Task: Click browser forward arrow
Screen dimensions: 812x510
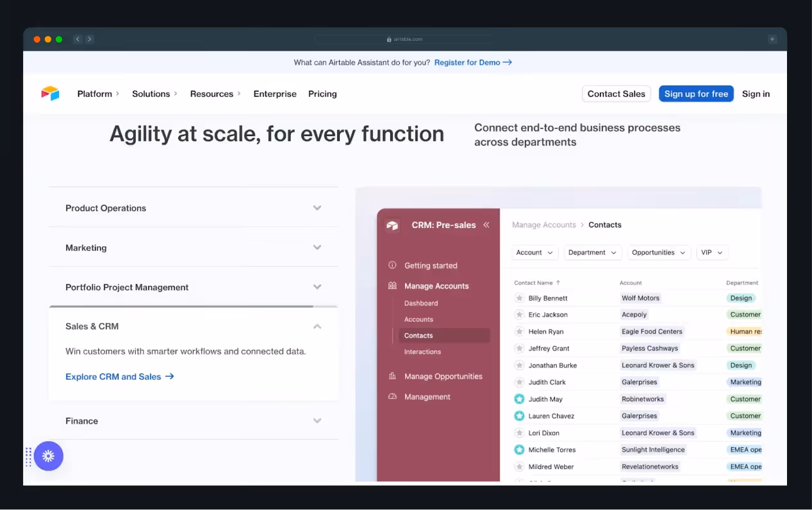Action: click(x=90, y=39)
